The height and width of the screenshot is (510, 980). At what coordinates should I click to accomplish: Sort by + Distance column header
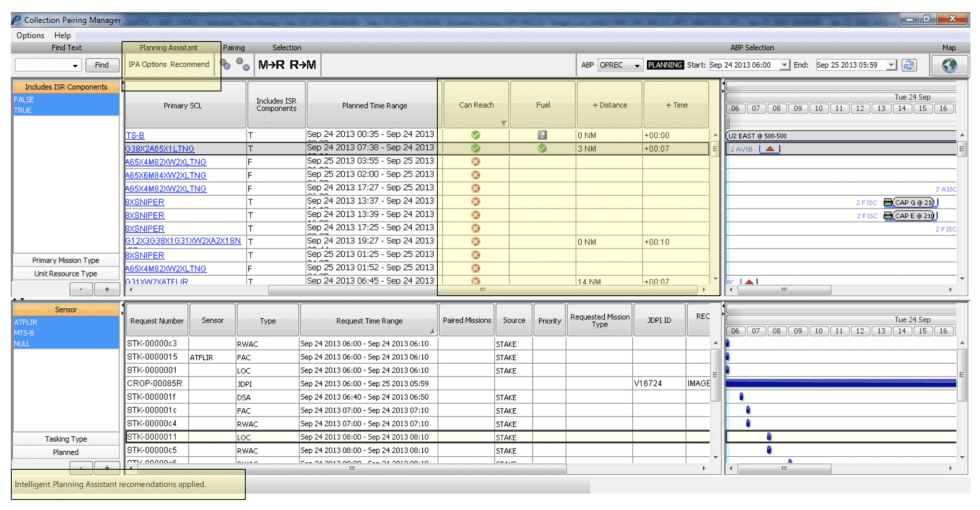click(x=609, y=105)
